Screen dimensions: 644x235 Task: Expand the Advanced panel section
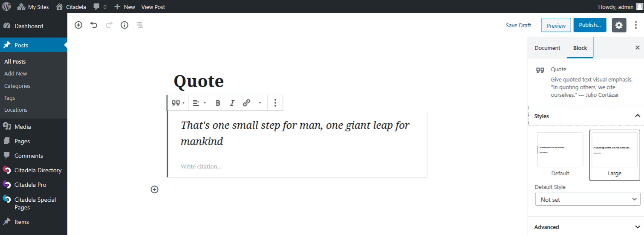point(586,227)
